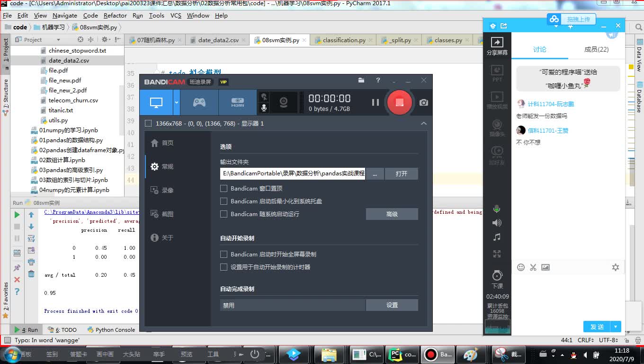Open Project view dropdown arrow
Screen dimensions: 644x364
pos(58,40)
